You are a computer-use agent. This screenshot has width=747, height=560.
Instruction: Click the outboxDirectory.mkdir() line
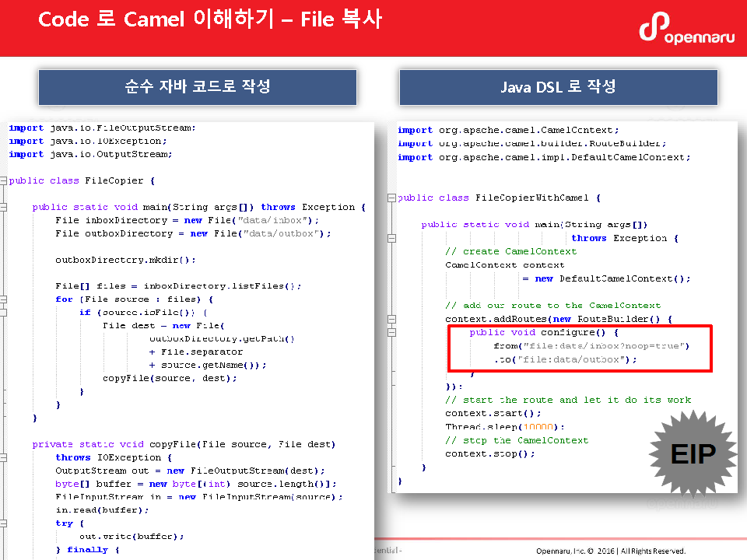click(x=125, y=260)
